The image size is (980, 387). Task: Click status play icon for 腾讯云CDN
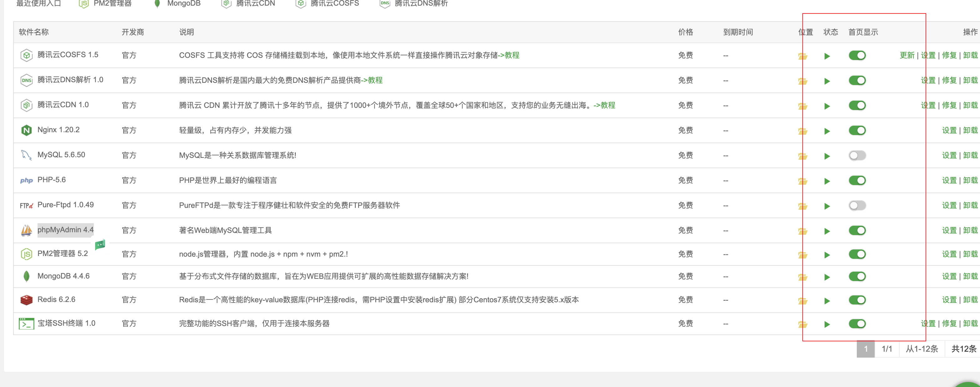pyautogui.click(x=827, y=106)
